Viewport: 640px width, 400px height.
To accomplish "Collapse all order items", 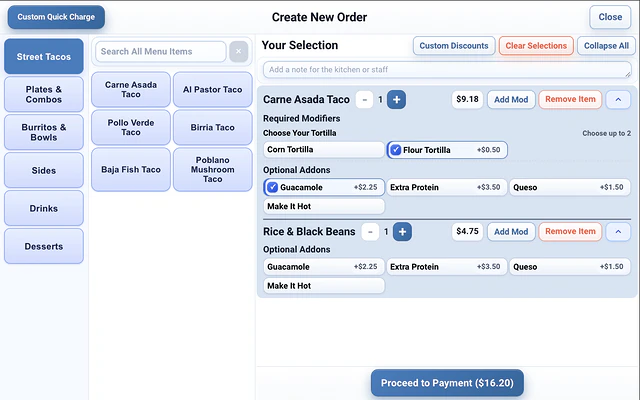I will pos(606,46).
